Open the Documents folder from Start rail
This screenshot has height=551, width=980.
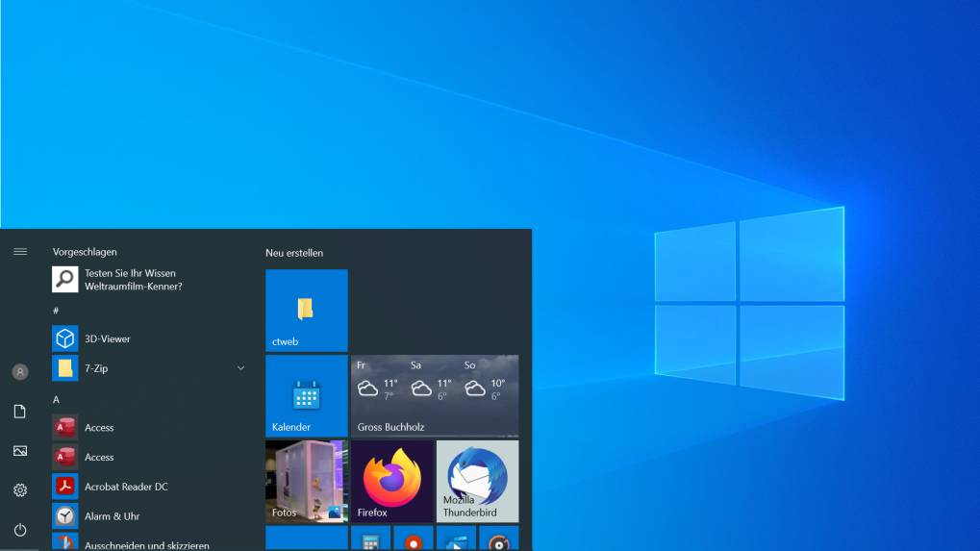click(20, 411)
